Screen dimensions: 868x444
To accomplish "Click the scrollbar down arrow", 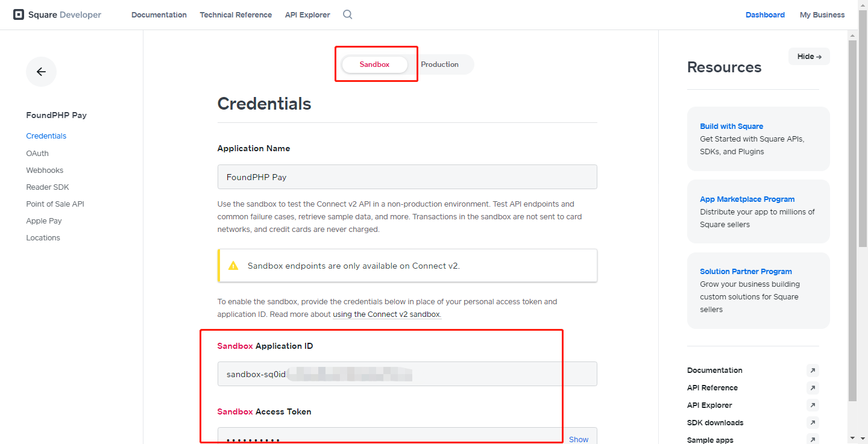I will click(x=852, y=438).
